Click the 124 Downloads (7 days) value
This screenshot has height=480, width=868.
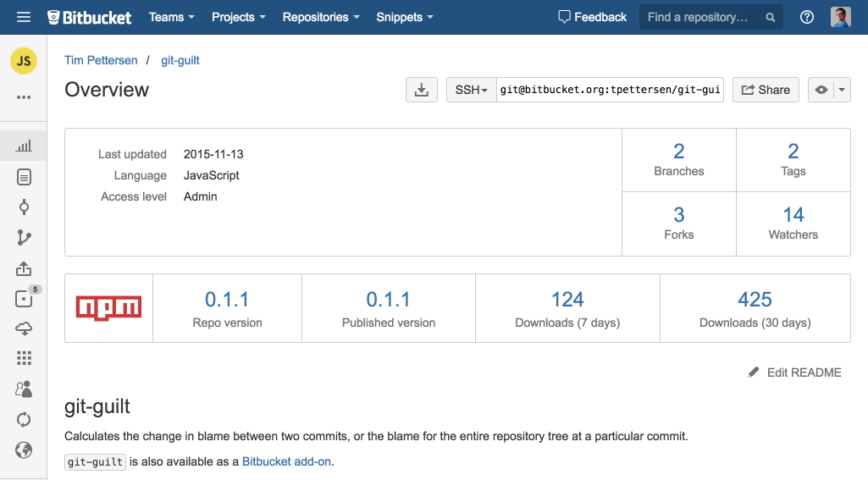pyautogui.click(x=567, y=300)
